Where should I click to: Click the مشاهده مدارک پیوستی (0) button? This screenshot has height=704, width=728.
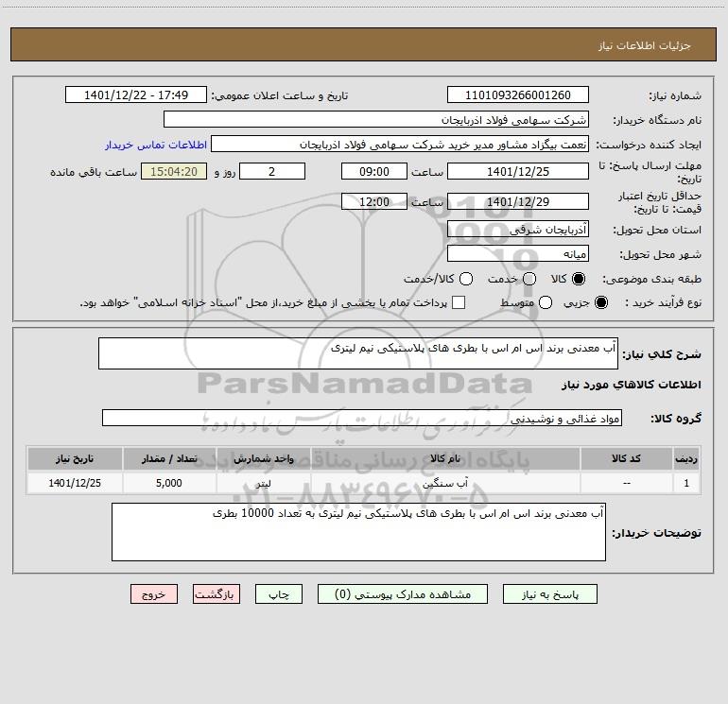[403, 594]
